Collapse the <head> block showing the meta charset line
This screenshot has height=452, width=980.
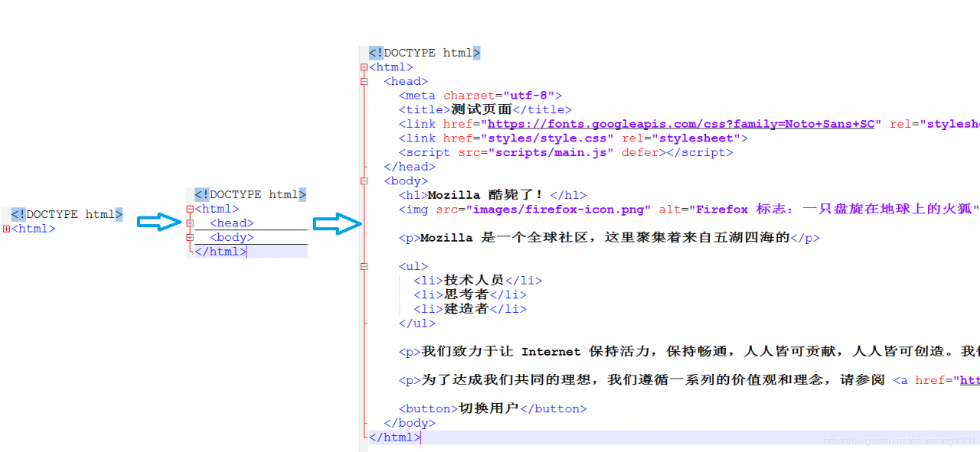(x=364, y=81)
